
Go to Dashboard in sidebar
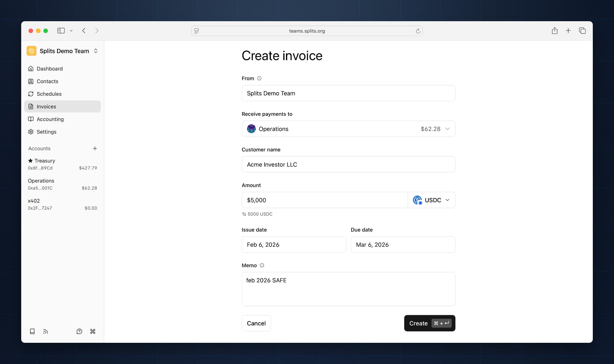49,69
